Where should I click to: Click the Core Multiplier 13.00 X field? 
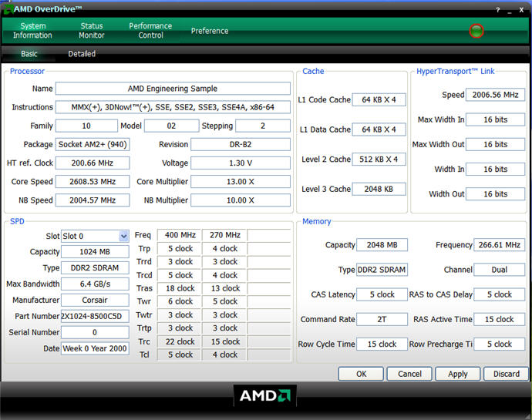click(x=241, y=182)
